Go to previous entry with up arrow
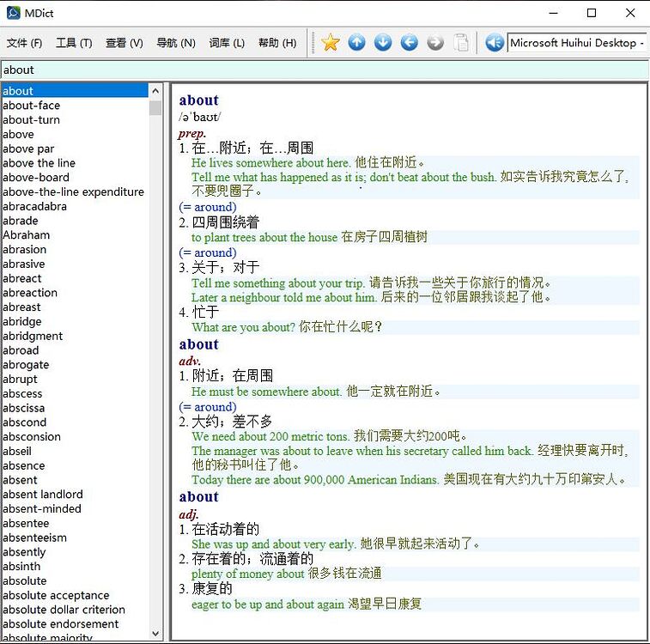 pos(357,42)
